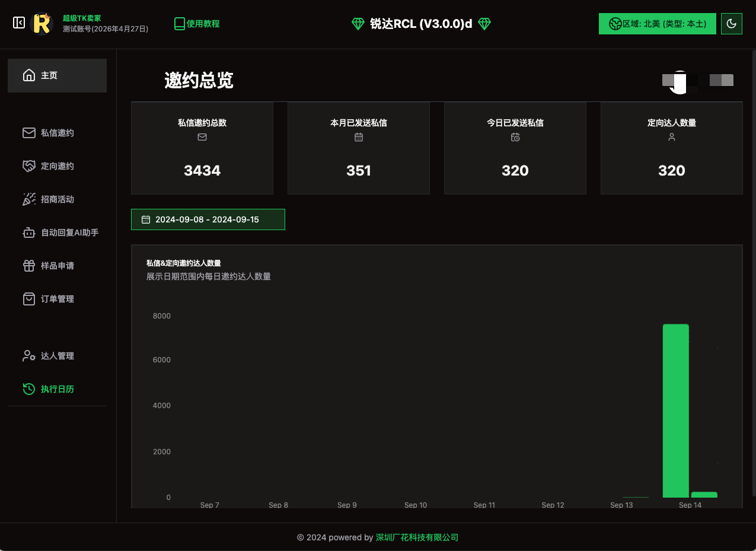This screenshot has height=551, width=756.
Task: Click the party icon for 招商活动
Action: [x=29, y=199]
